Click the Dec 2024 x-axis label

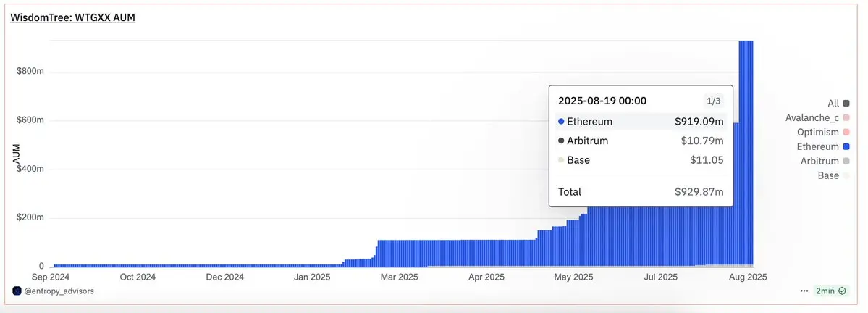[x=225, y=277]
